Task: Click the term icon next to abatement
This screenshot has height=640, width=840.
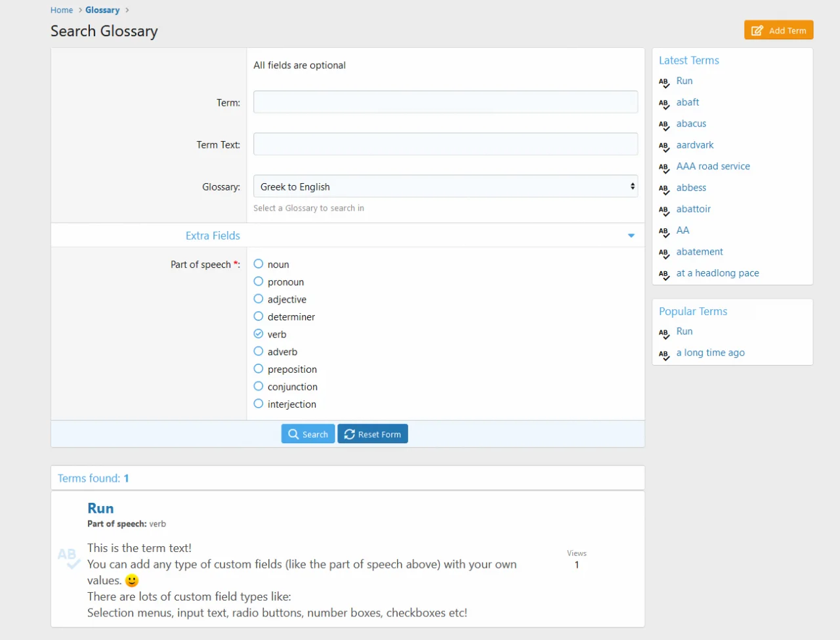Action: (664, 253)
